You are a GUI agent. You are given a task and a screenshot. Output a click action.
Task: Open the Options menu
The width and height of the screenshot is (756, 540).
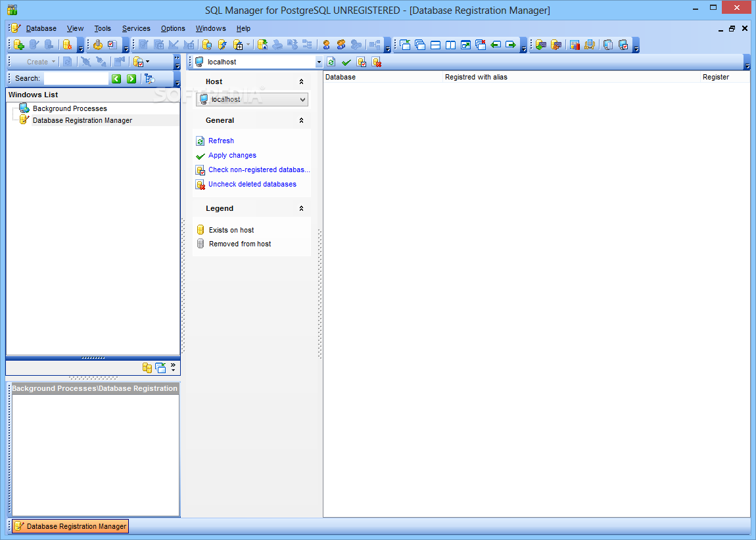(x=173, y=28)
